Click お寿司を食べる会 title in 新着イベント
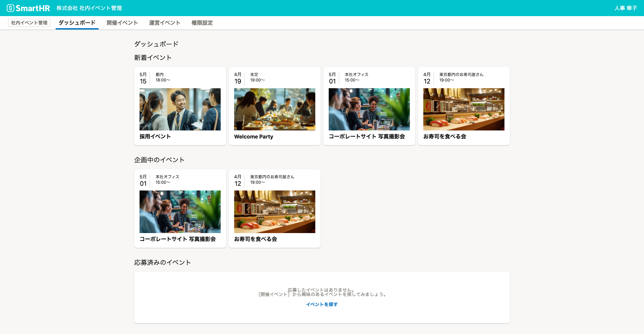The width and height of the screenshot is (644, 334). click(445, 136)
